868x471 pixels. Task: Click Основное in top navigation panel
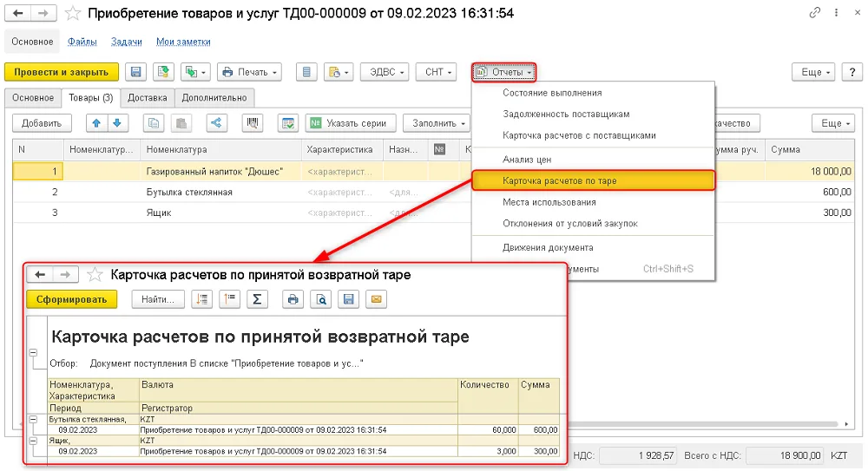(32, 42)
